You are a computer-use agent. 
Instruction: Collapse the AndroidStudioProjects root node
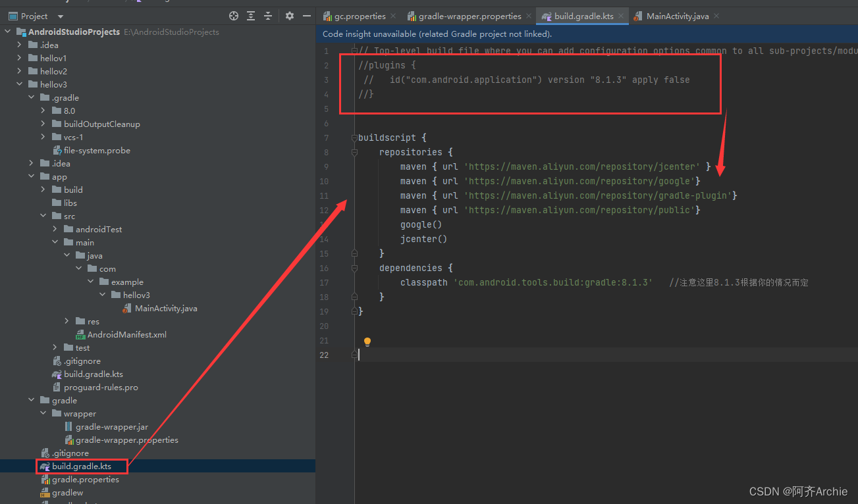click(x=7, y=32)
